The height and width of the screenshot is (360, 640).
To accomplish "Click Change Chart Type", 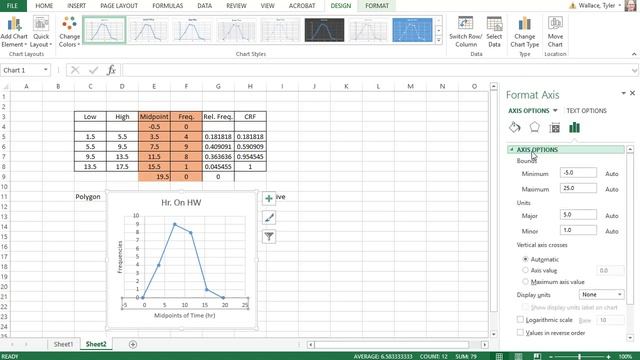I will click(x=524, y=32).
